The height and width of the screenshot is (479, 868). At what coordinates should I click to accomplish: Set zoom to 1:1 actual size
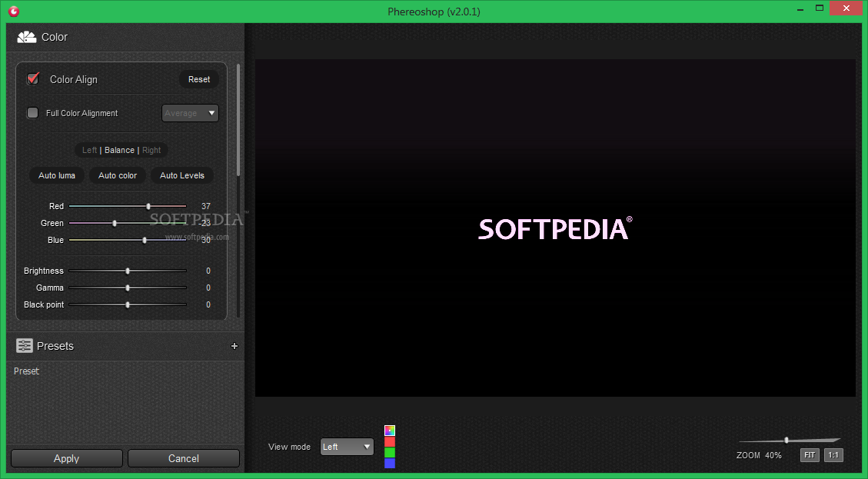(833, 455)
